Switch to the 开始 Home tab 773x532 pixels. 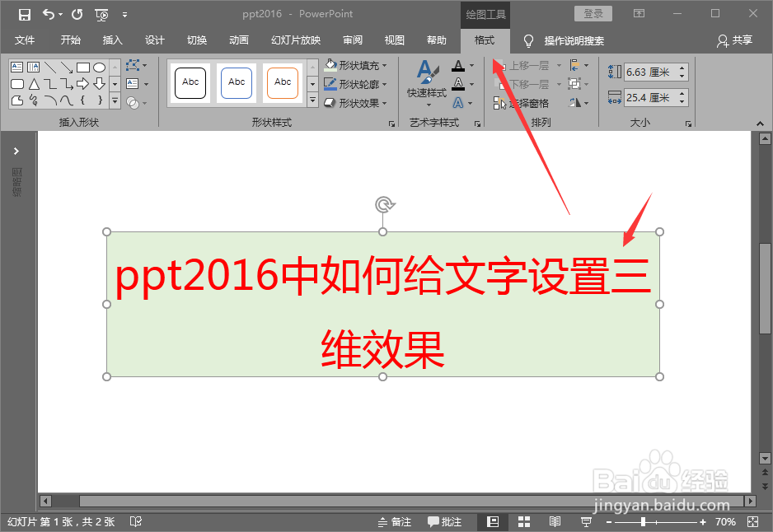[71, 40]
